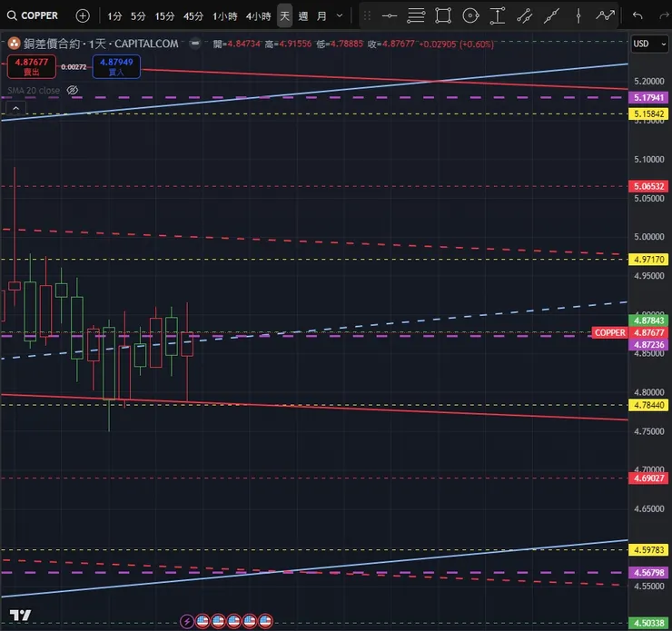Click the green 4.50338 price label
This screenshot has width=672, height=631.
click(648, 624)
